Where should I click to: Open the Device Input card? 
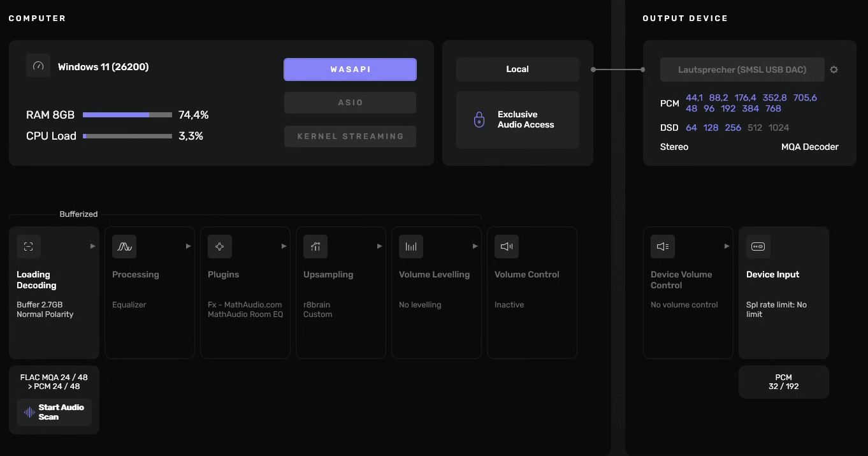tap(784, 293)
